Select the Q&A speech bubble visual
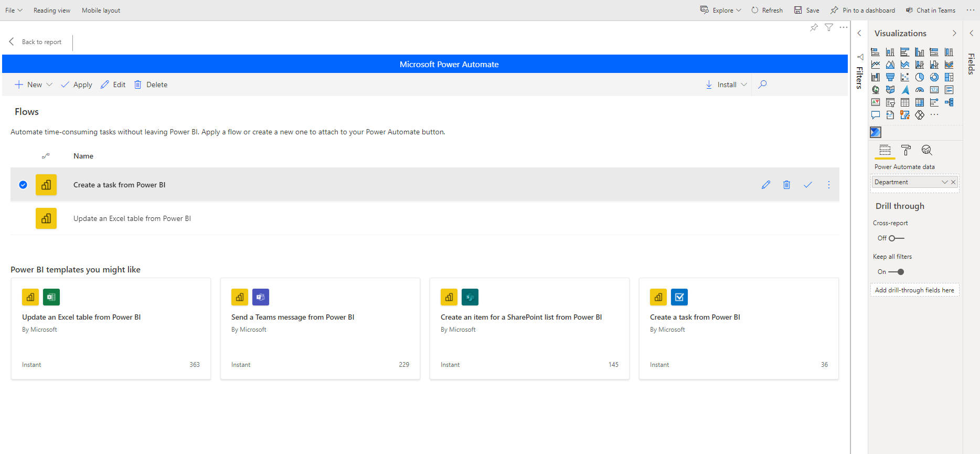 coord(875,115)
